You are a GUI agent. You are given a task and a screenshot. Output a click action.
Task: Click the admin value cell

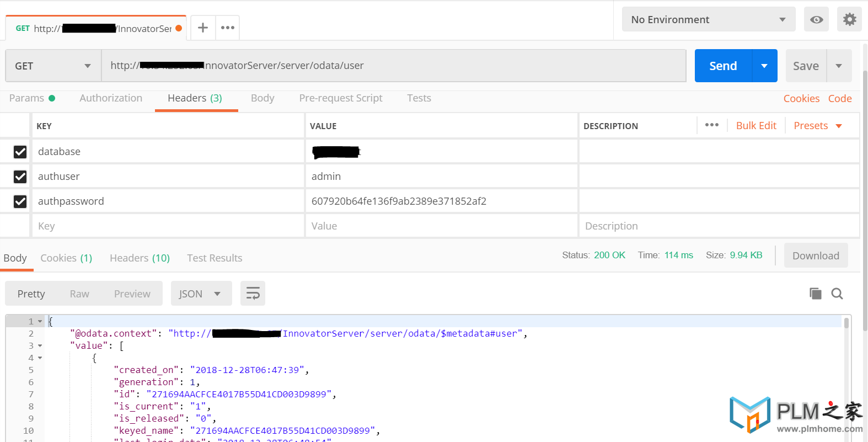pyautogui.click(x=441, y=177)
